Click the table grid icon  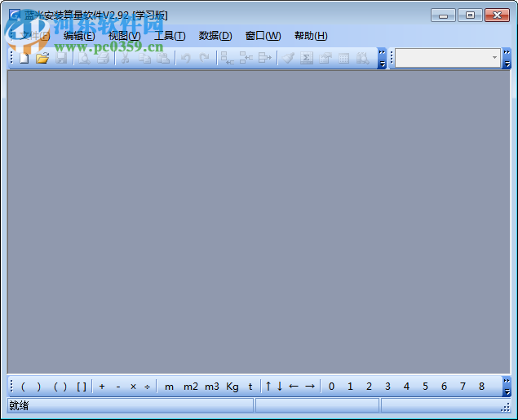(x=344, y=59)
